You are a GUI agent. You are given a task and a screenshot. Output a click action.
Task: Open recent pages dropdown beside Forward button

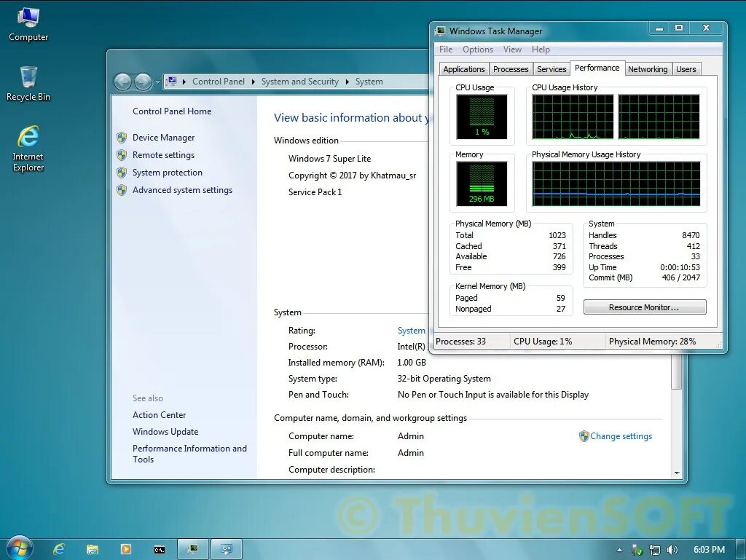(x=157, y=82)
